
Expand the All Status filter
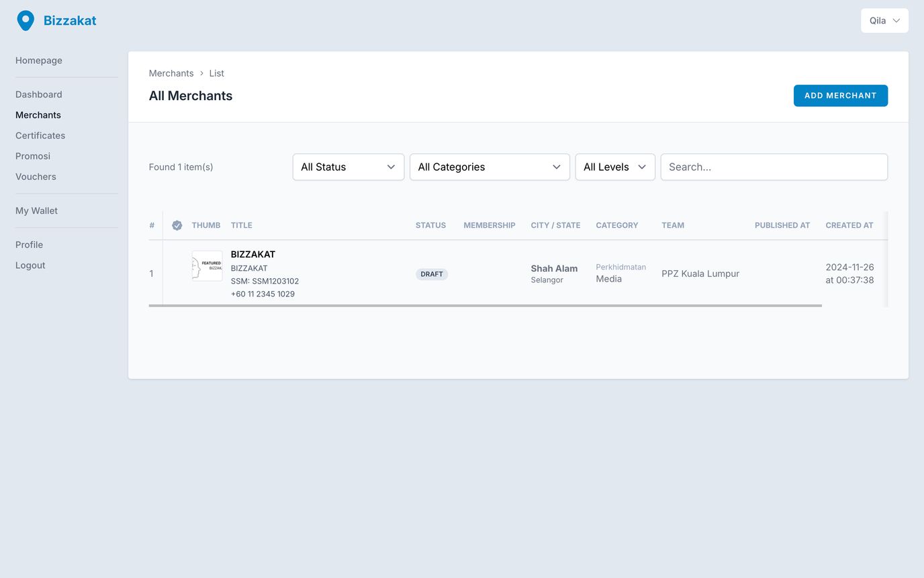[x=348, y=167]
